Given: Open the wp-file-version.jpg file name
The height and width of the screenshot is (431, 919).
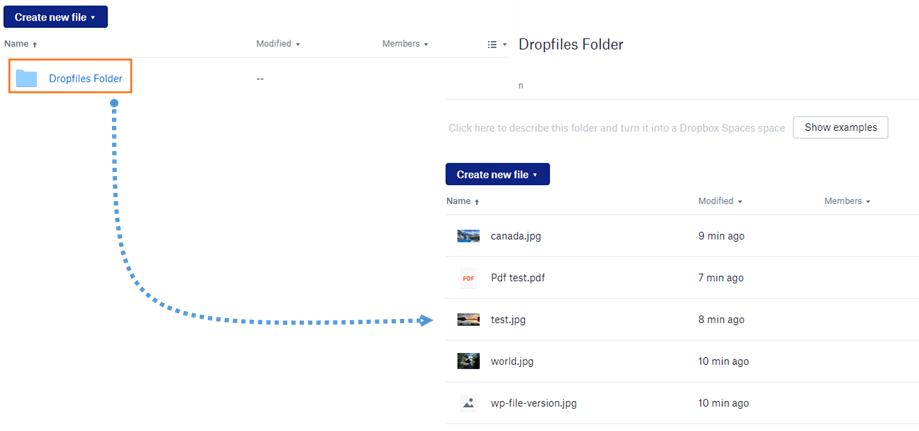Looking at the screenshot, I should [533, 403].
